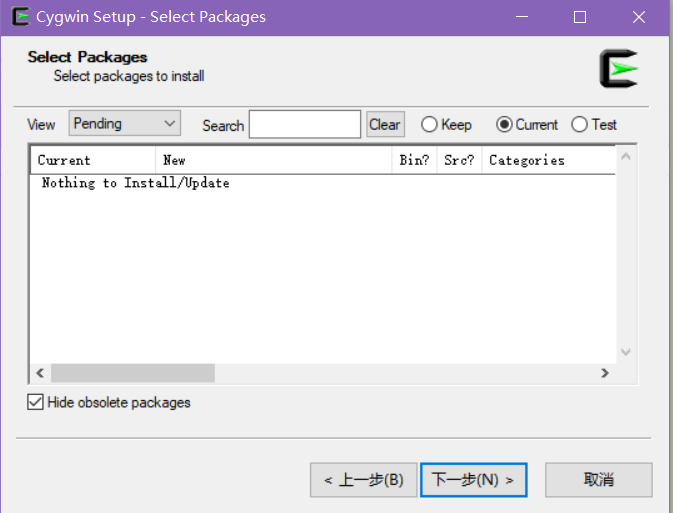Click the Categories column header

(x=549, y=160)
